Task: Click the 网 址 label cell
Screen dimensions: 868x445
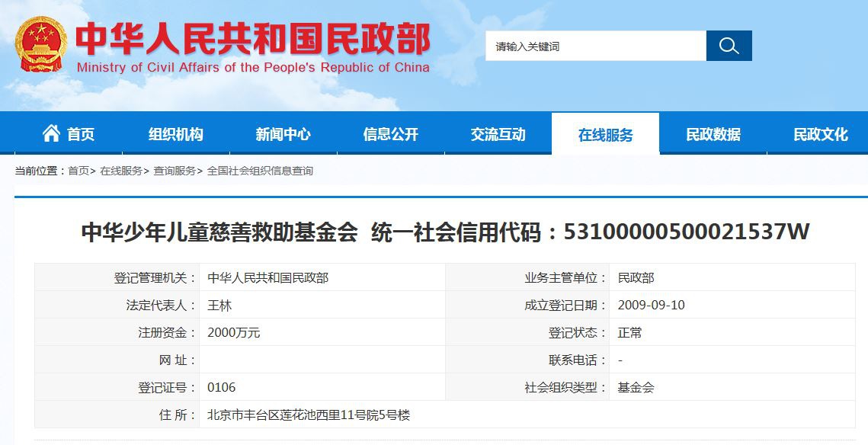Action: coord(117,360)
